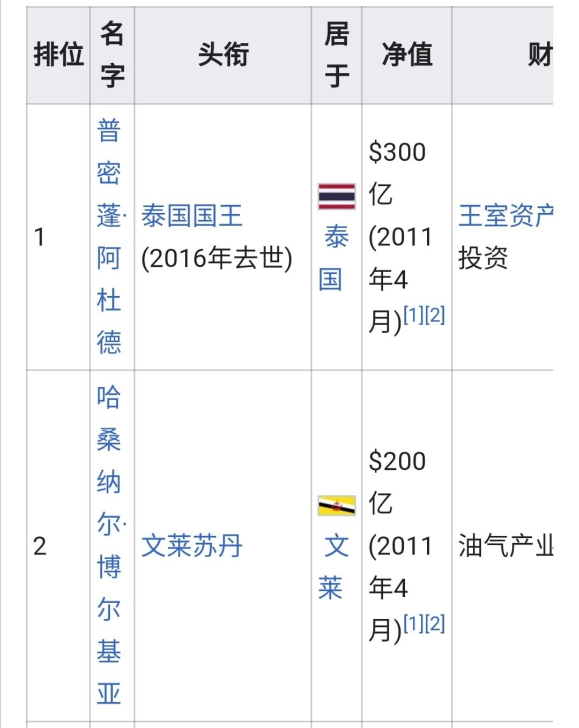Follow the 文莱苏丹 title link

click(192, 546)
